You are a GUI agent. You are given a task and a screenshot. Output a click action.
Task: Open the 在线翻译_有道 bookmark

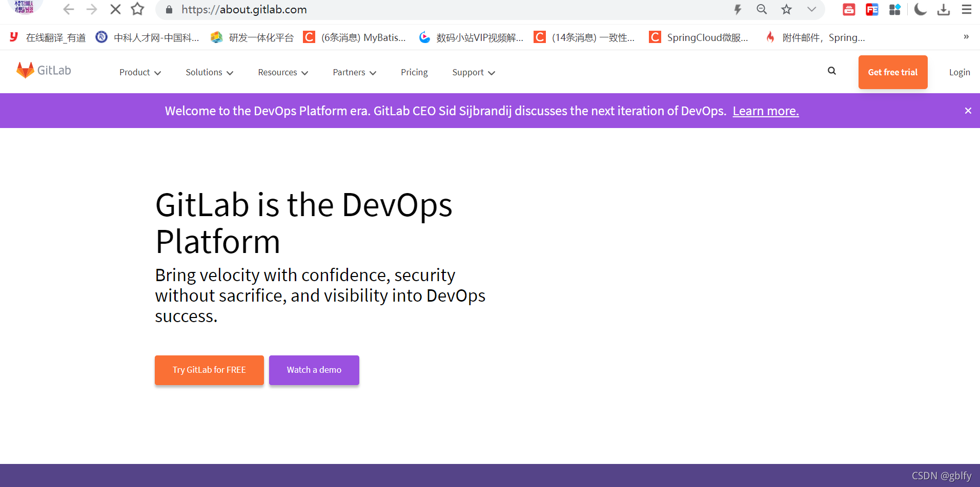(48, 37)
